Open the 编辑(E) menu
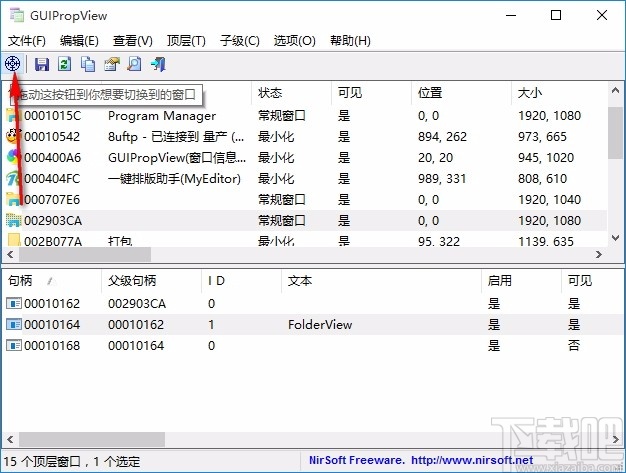The width and height of the screenshot is (626, 473). pyautogui.click(x=79, y=41)
